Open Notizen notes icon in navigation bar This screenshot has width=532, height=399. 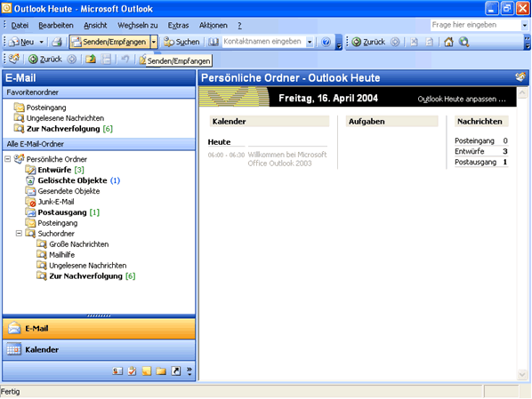coord(147,371)
